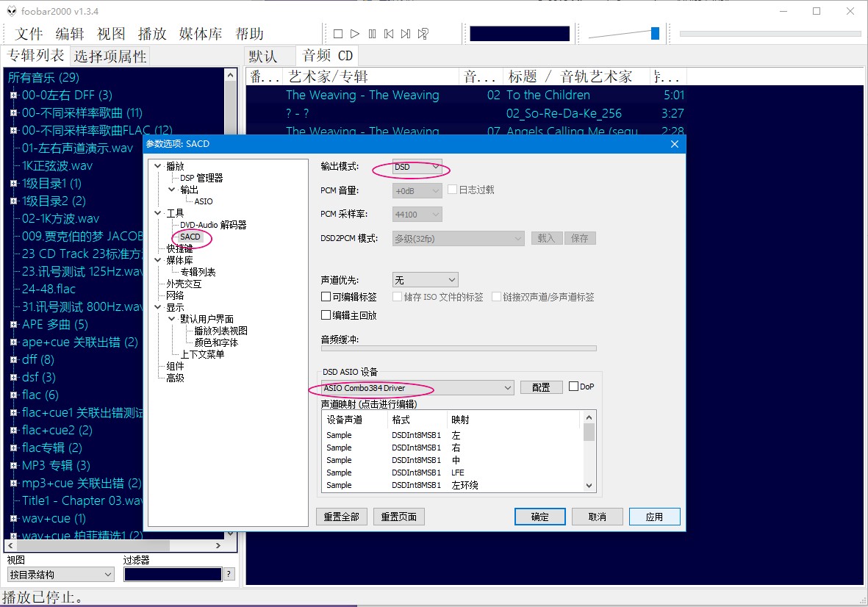Select the LFE channel mapping row
This screenshot has height=607, width=868.
(452, 473)
